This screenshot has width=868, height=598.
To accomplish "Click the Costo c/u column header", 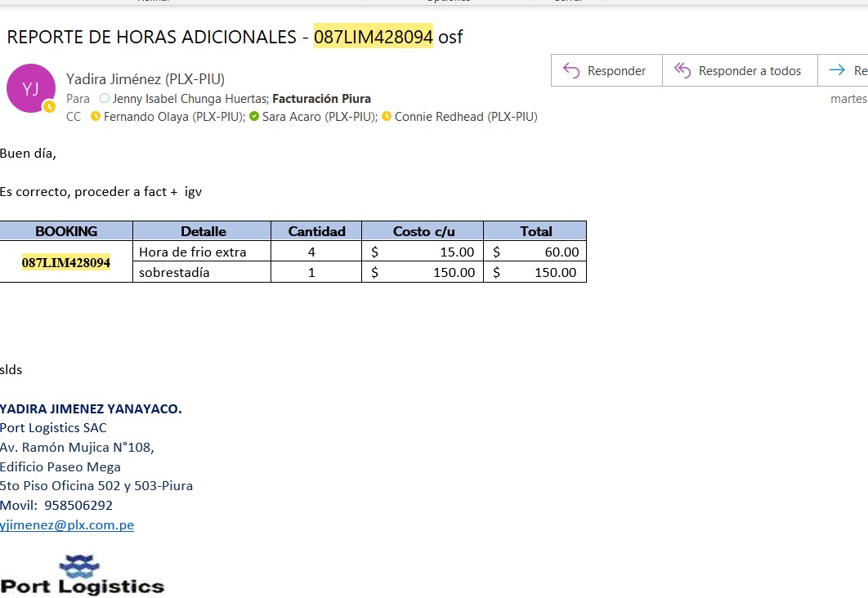I will [x=423, y=231].
